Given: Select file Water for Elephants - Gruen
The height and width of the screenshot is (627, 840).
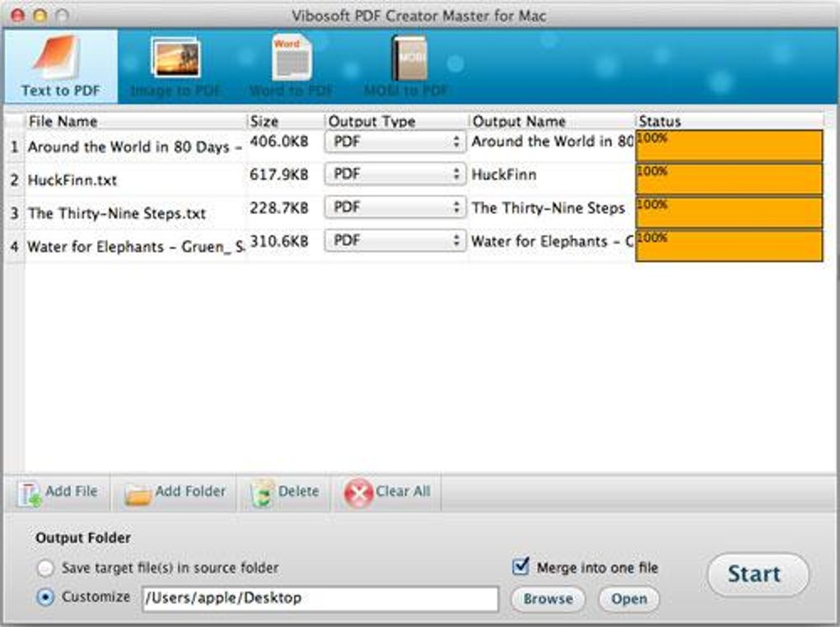Looking at the screenshot, I should [x=136, y=246].
